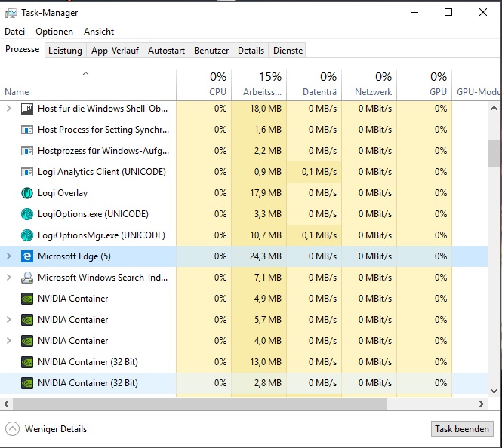Screen dimensions: 502x448
Task: Sort by the Datenträ column header
Action: click(314, 84)
